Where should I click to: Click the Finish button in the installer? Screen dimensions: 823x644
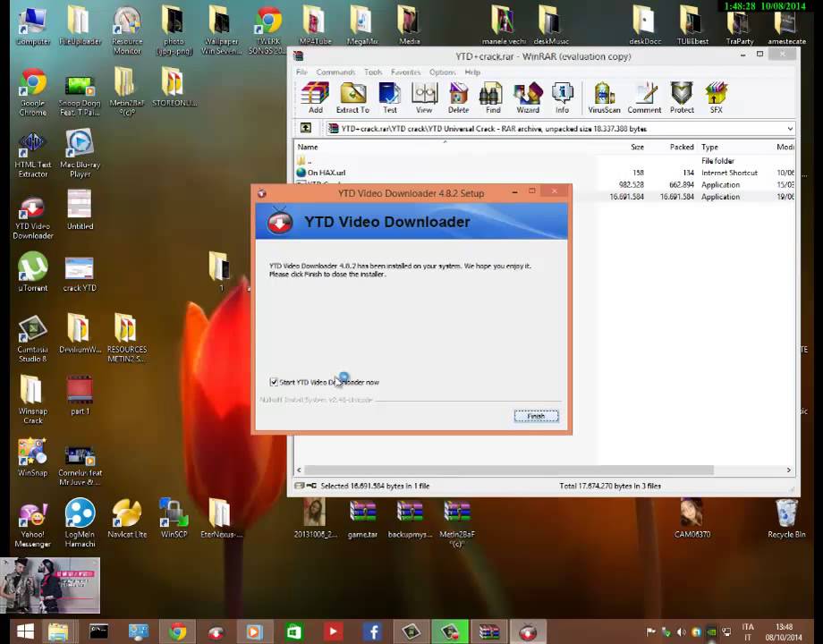pos(536,416)
